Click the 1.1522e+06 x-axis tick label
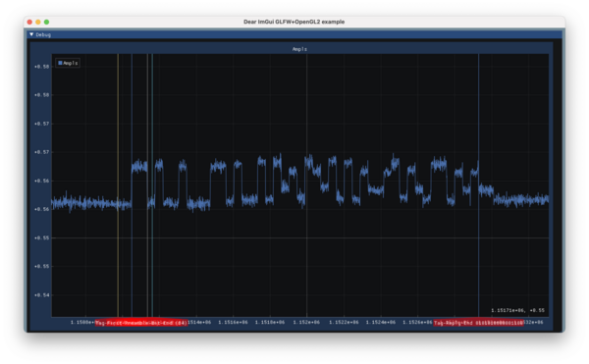Image resolution: width=589 pixels, height=364 pixels. point(344,322)
